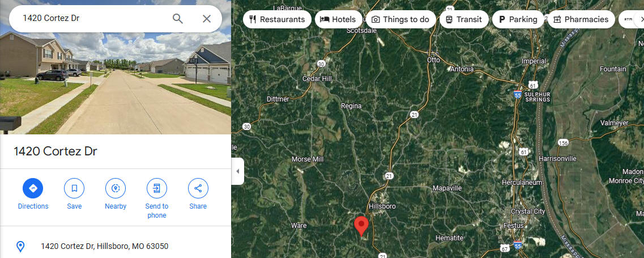The width and height of the screenshot is (644, 258).
Task: Filter map by Hotels
Action: (x=339, y=19)
